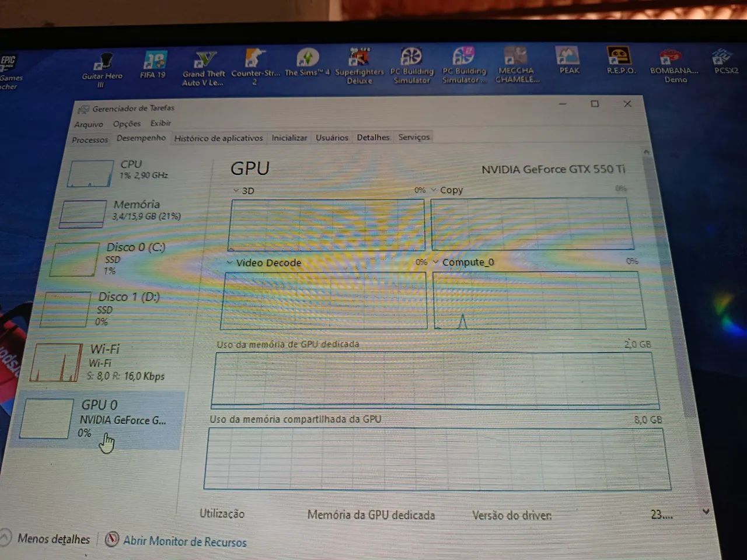The image size is (747, 560).
Task: Click the Task Manager title bar icon
Action: click(83, 109)
